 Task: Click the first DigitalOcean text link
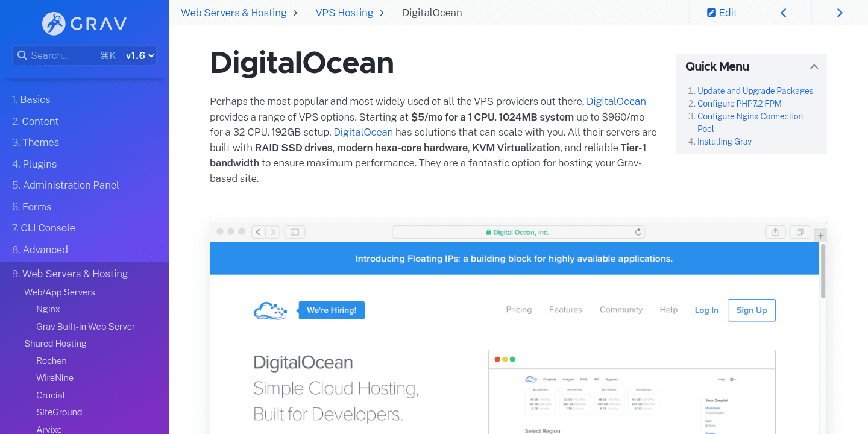click(x=616, y=101)
